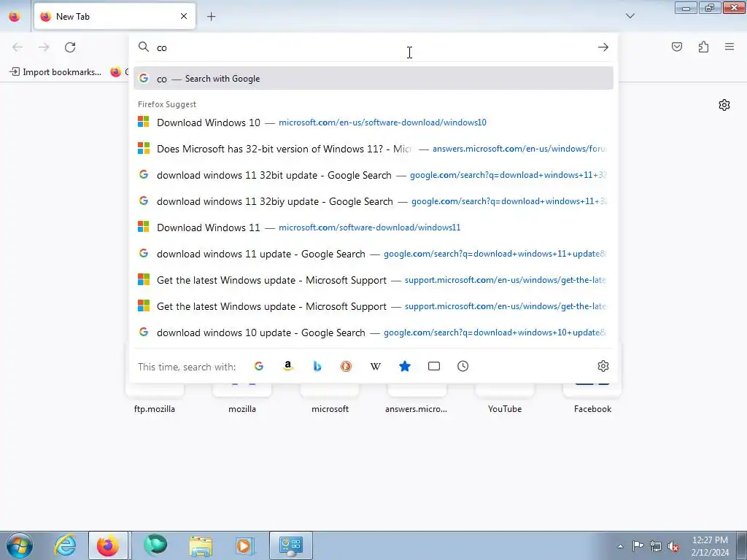Open Action Center flag icon
Image resolution: width=747 pixels, height=560 pixels.
638,546
